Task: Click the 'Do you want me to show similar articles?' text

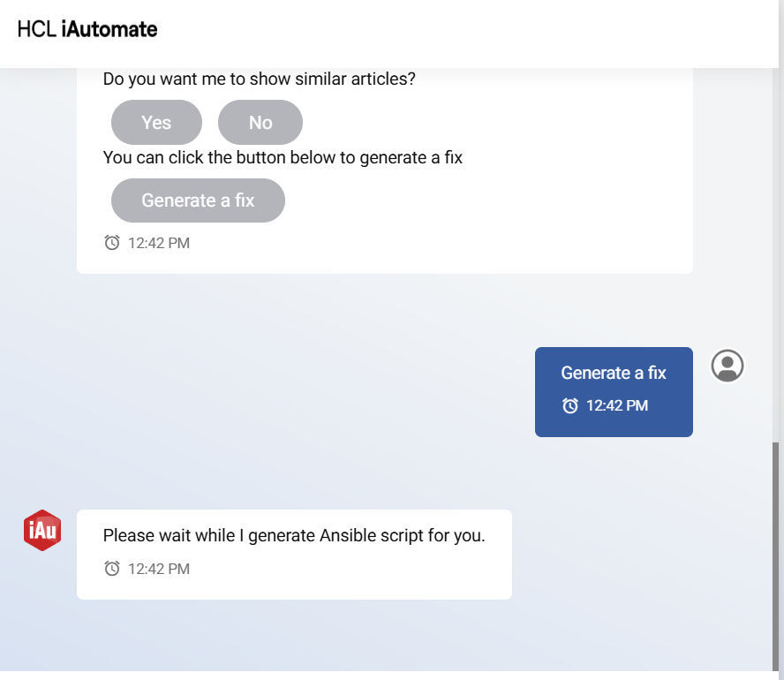Action: 260,79
